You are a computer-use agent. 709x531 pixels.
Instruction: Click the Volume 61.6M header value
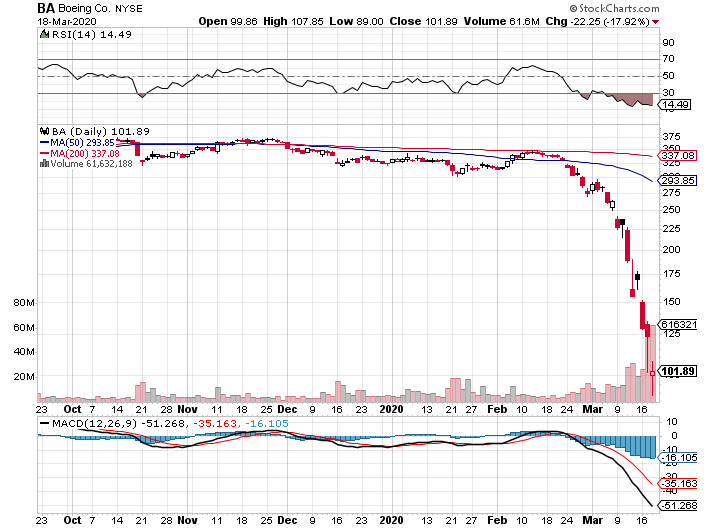pyautogui.click(x=501, y=22)
